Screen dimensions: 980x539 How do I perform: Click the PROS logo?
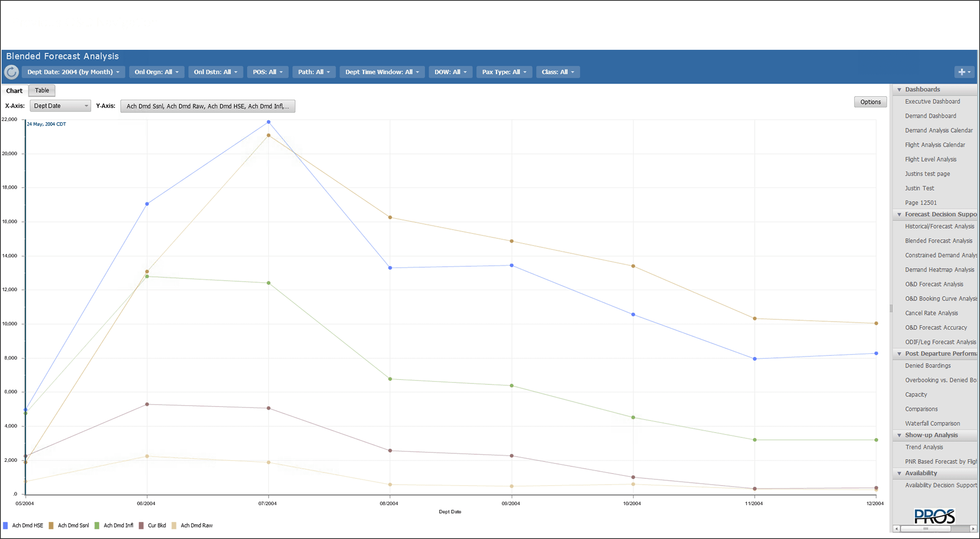pos(934,516)
